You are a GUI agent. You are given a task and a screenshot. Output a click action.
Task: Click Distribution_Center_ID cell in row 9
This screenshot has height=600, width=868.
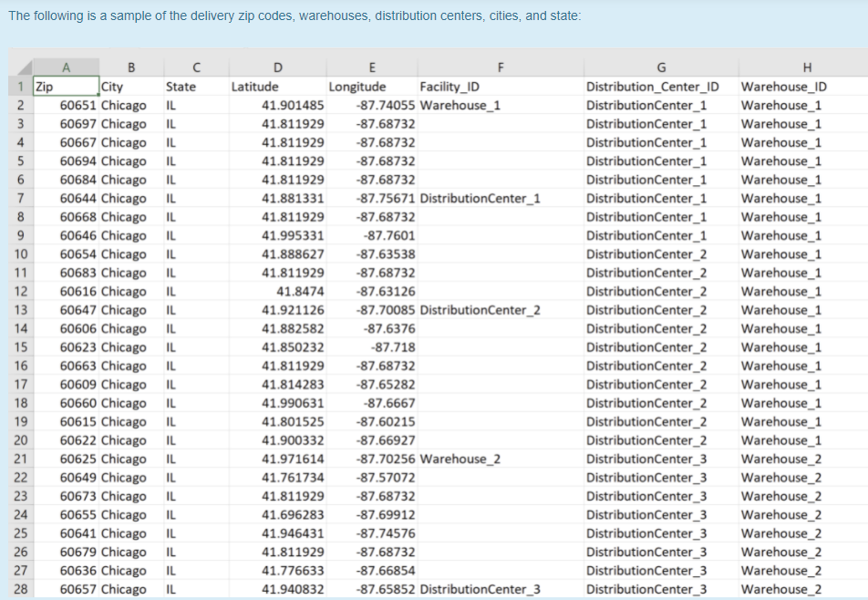tap(661, 235)
